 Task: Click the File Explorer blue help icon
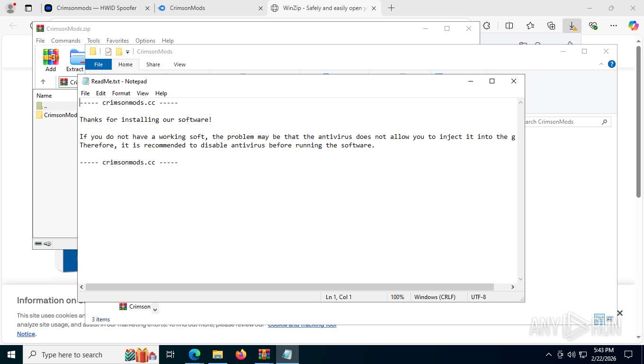[x=612, y=64]
